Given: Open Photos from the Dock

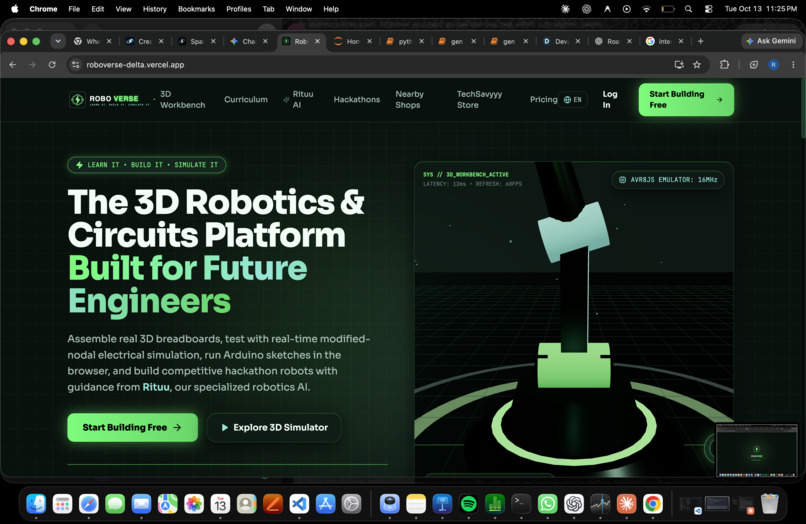Looking at the screenshot, I should [194, 504].
